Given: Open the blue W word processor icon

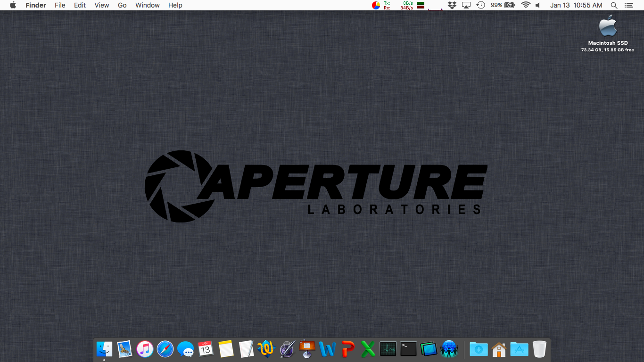Looking at the screenshot, I should point(327,349).
